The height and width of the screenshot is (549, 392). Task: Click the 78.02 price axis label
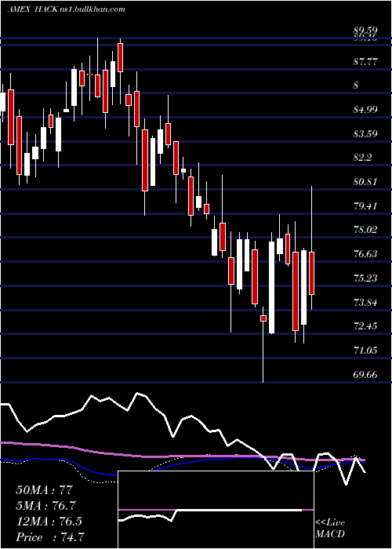[x=366, y=230]
